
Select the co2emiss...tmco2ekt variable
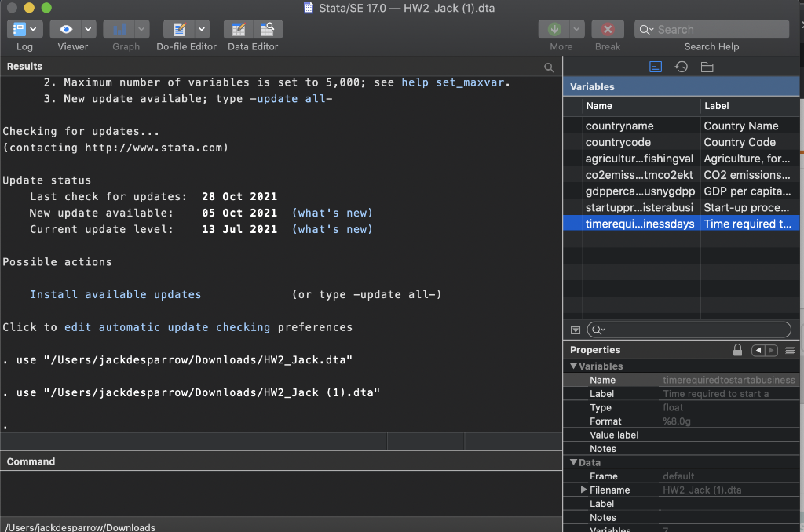click(x=639, y=175)
